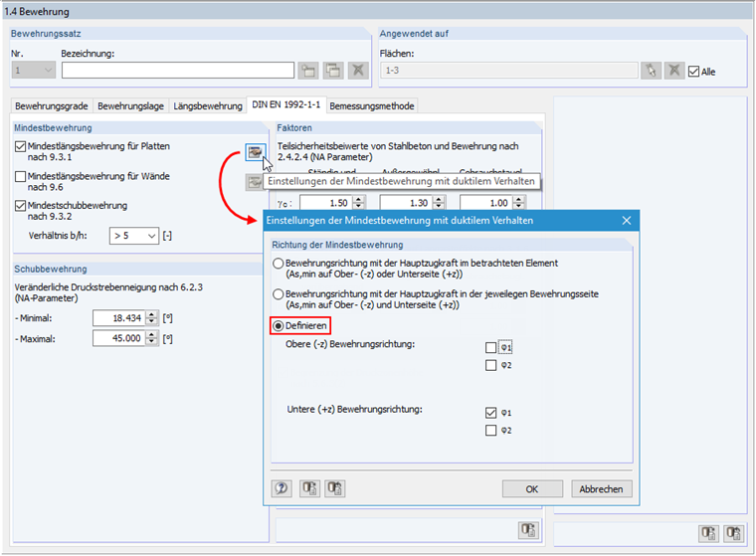Click the defaults icon below the Faktoren panel
Image resolution: width=756 pixels, height=556 pixels.
click(x=528, y=530)
